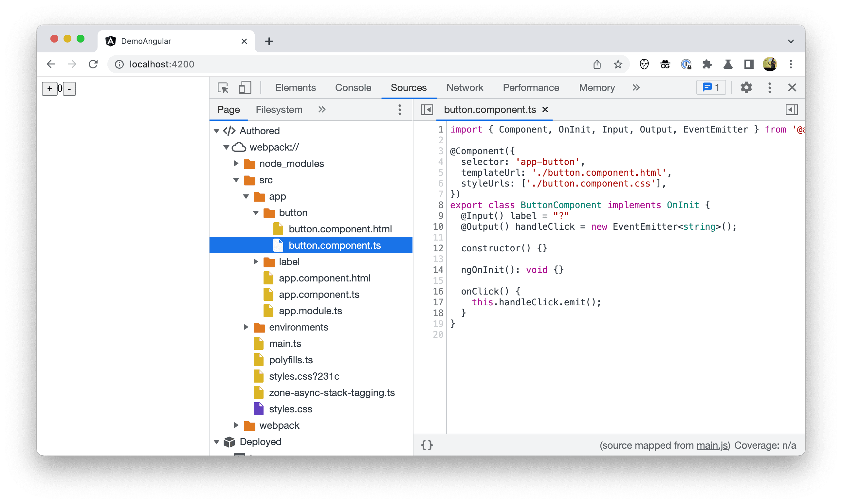Click the DevTools settings gear icon
This screenshot has width=842, height=504.
746,88
